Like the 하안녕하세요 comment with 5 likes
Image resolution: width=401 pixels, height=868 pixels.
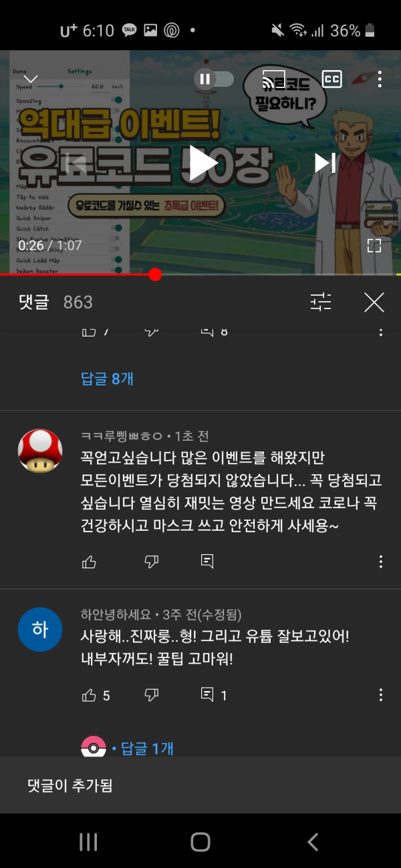(89, 695)
